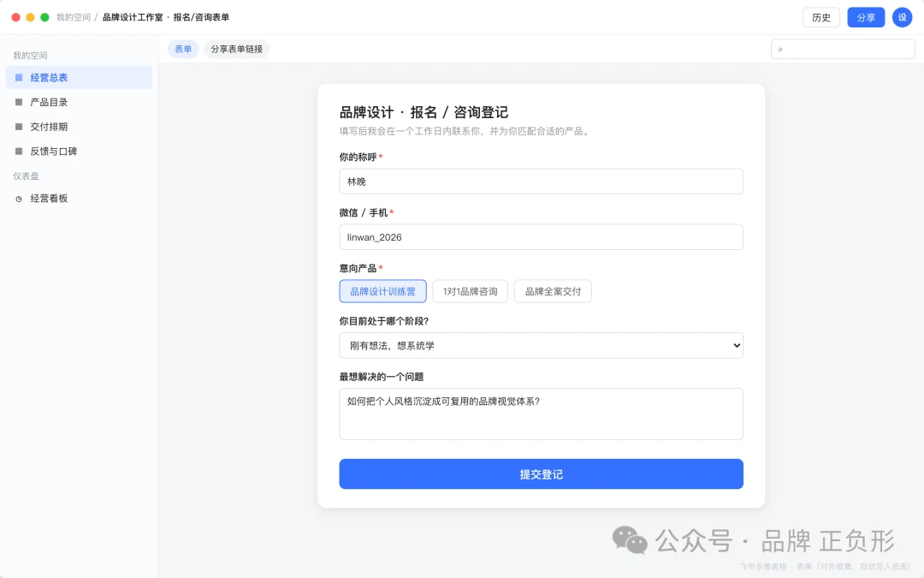This screenshot has height=578, width=924.
Task: Click the 产品目录 table icon
Action: [19, 102]
